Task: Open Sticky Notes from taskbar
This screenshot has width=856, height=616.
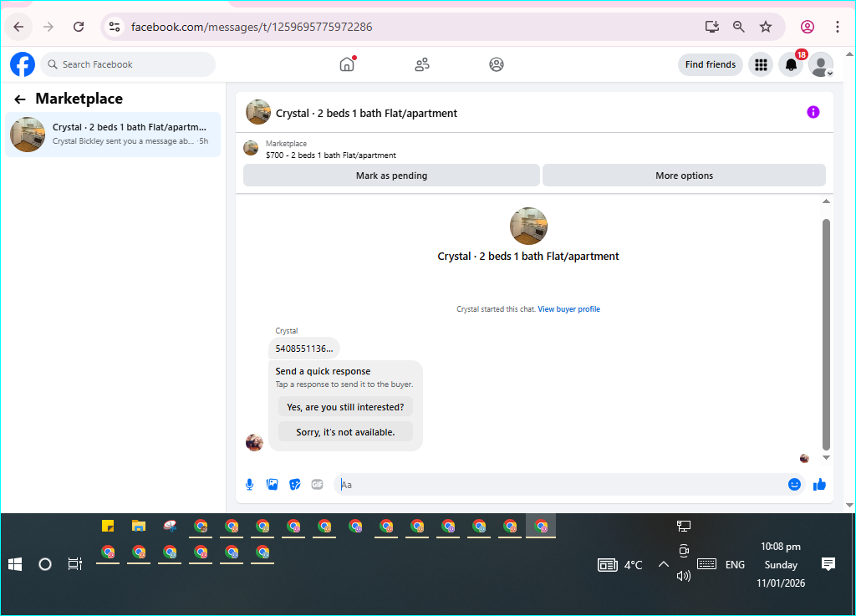Action: pyautogui.click(x=108, y=526)
